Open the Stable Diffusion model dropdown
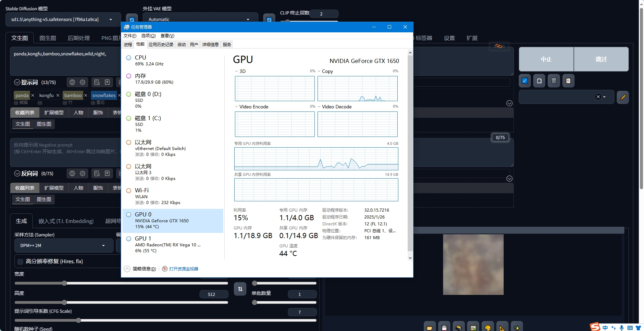The width and height of the screenshot is (644, 331). click(63, 20)
